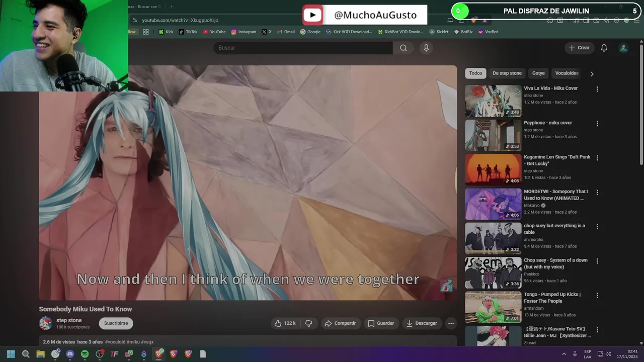
Task: Open Kagamine Len Get Lucky thumbnail
Action: pyautogui.click(x=493, y=170)
